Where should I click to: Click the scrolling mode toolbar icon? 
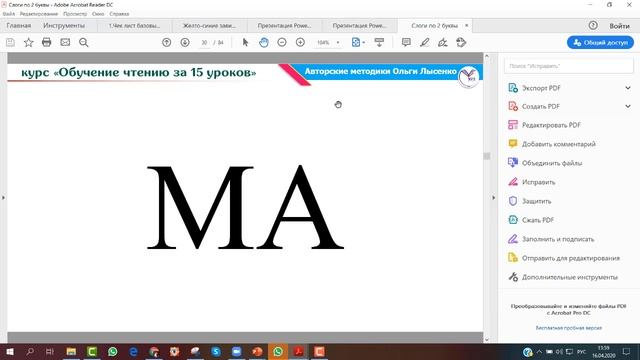379,42
